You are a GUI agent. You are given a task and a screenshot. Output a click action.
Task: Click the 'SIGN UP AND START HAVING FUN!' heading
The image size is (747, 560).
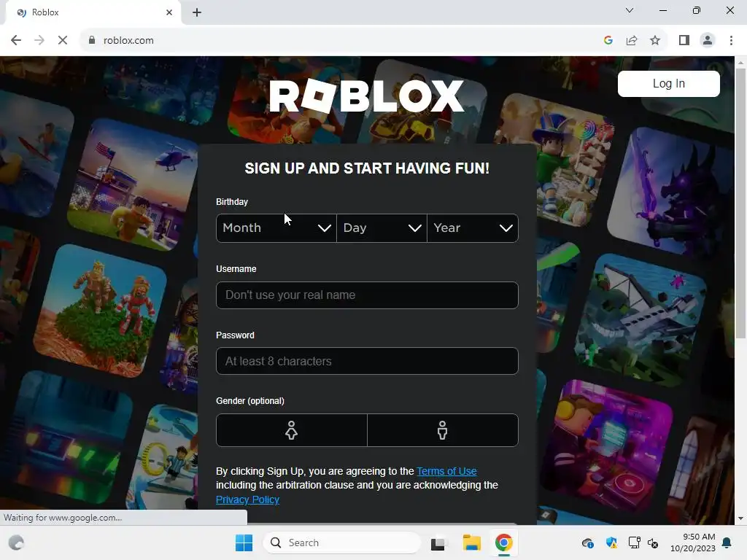[367, 168]
